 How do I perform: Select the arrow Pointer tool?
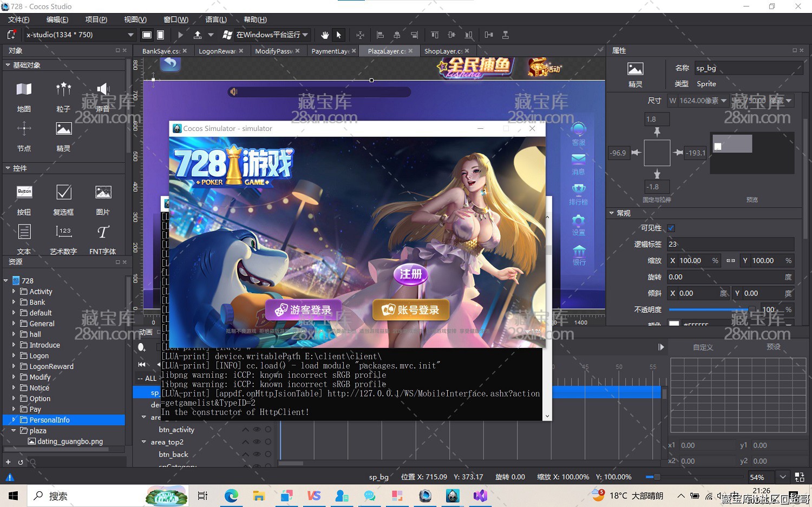(339, 35)
